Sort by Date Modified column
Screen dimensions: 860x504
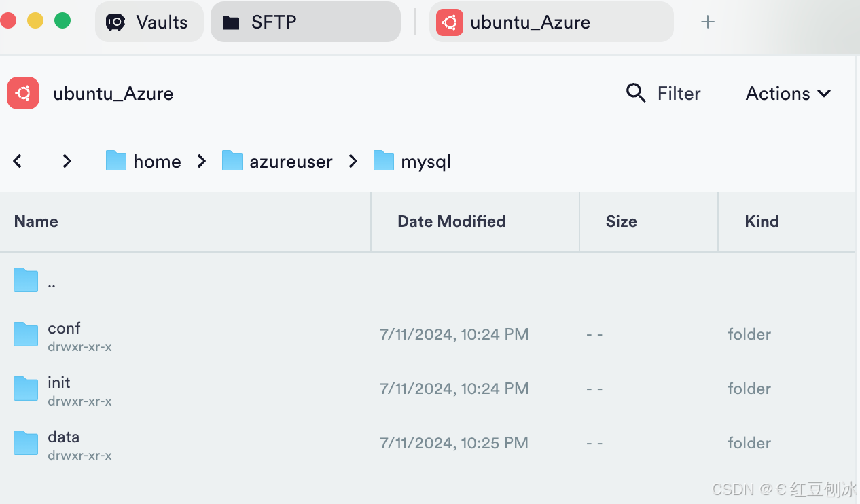pos(451,221)
